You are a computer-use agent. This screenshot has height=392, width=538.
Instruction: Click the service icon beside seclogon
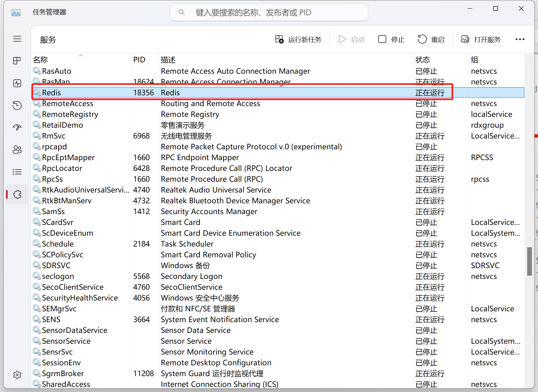tap(37, 276)
